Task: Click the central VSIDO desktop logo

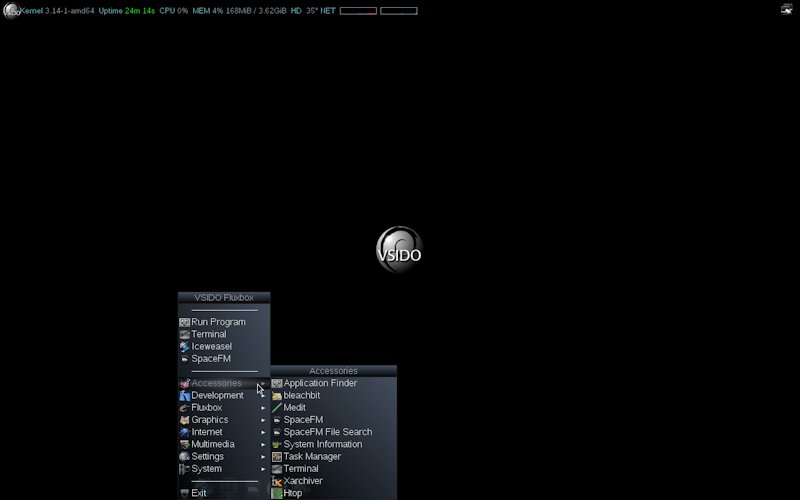Action: (x=399, y=250)
